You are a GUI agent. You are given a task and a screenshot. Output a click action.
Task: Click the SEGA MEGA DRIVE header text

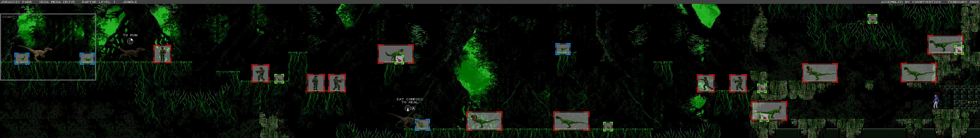pyautogui.click(x=57, y=2)
